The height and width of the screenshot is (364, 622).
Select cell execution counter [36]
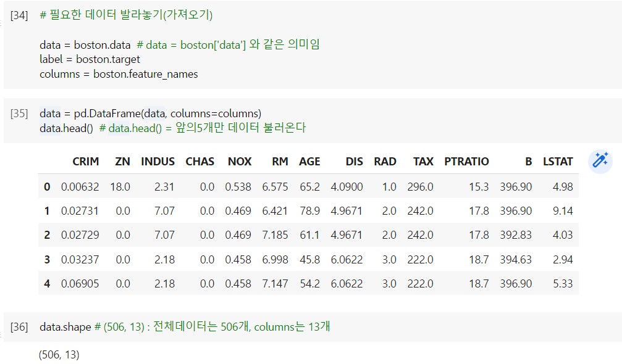click(x=19, y=327)
